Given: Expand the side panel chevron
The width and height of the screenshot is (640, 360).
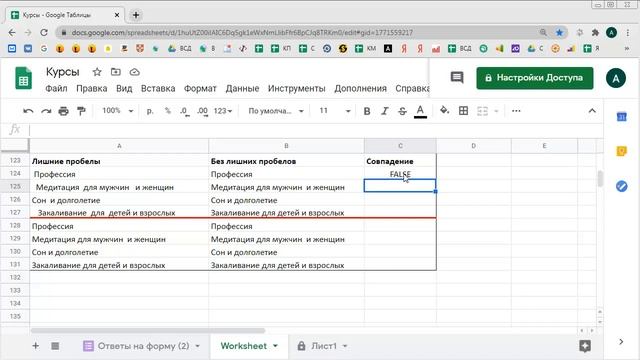Looking at the screenshot, I should [x=621, y=342].
